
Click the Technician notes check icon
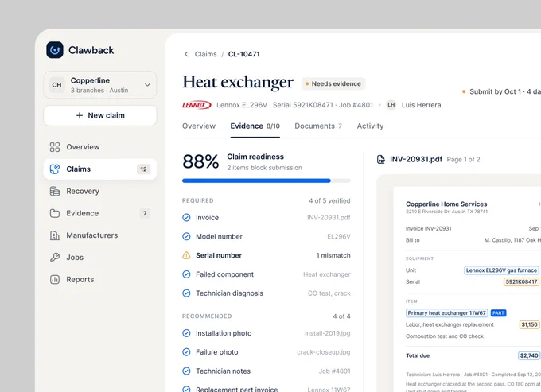tap(186, 371)
